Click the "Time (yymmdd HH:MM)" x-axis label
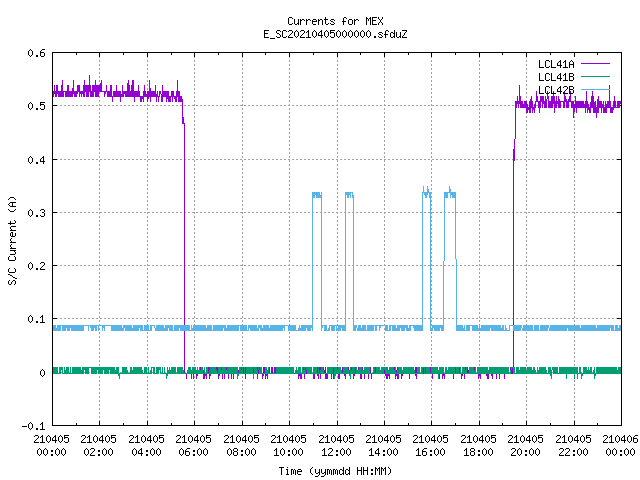The width and height of the screenshot is (640, 480). click(x=335, y=471)
